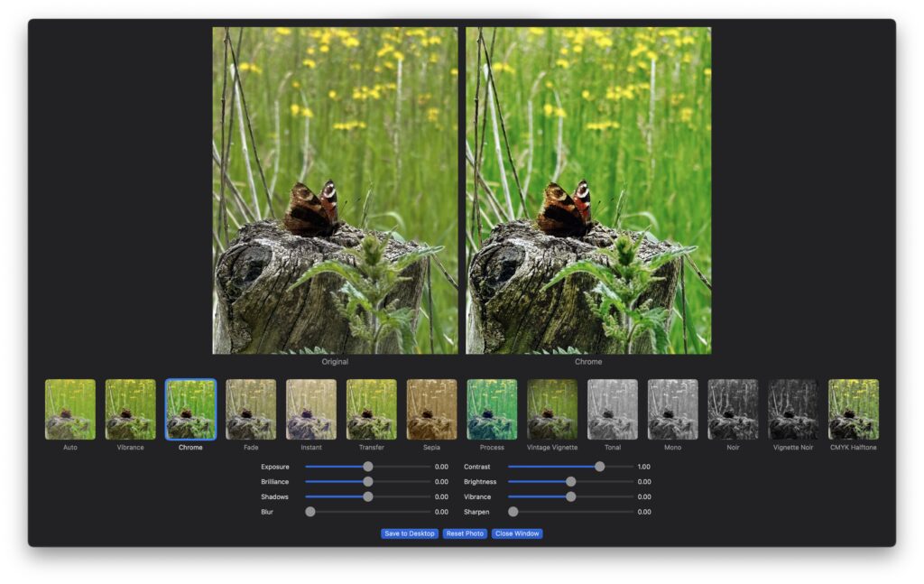Apply the Vibrance filter thumbnail
This screenshot has height=584, width=924.
(130, 409)
